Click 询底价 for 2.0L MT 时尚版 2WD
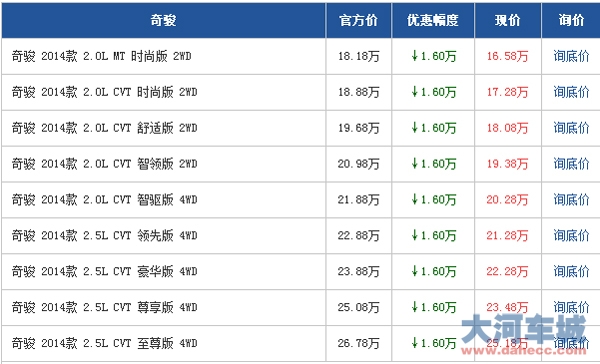600x364 pixels. [x=571, y=56]
